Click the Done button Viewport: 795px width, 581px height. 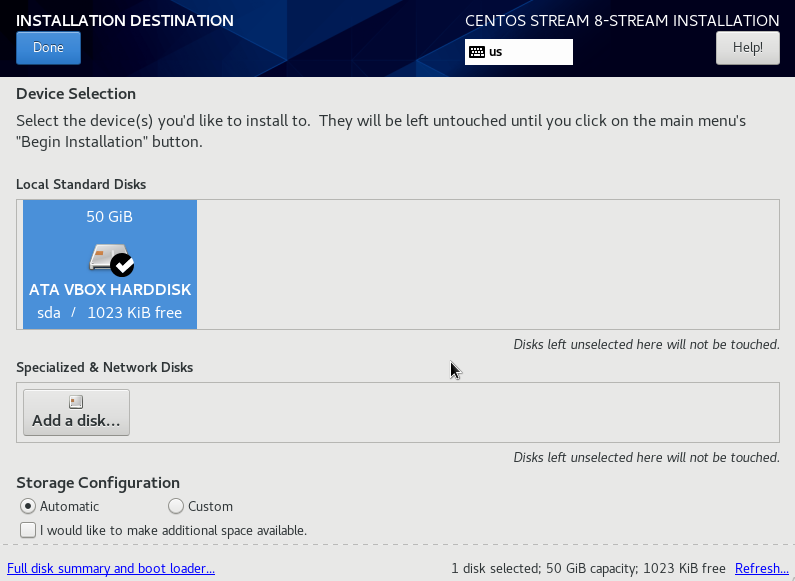[48, 48]
